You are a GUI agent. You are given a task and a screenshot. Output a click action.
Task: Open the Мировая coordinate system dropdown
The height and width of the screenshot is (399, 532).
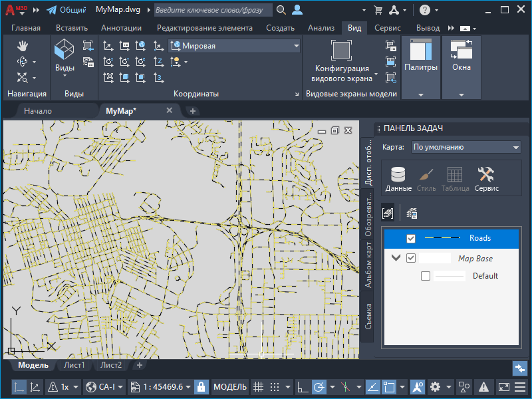click(235, 46)
